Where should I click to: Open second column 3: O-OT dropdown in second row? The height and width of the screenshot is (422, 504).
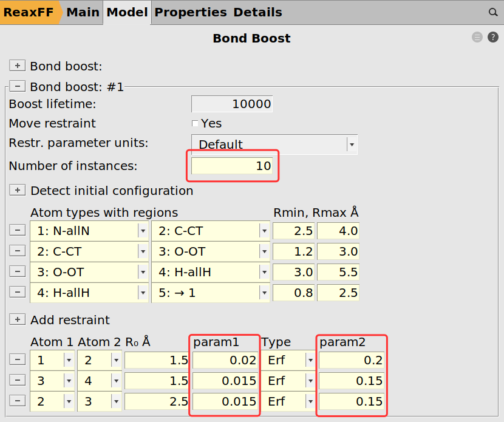point(211,251)
